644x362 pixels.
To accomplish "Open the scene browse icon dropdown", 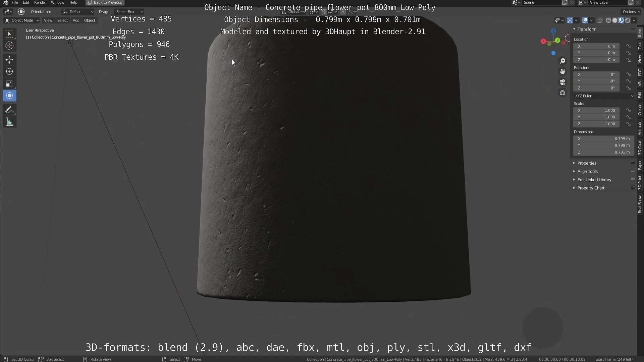I will click(517, 2).
